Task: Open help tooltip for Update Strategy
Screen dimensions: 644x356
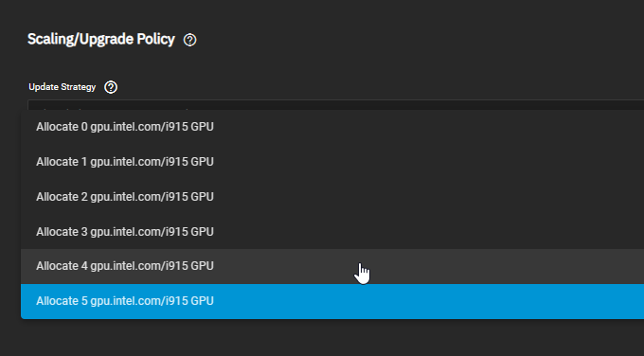Action: pos(111,87)
